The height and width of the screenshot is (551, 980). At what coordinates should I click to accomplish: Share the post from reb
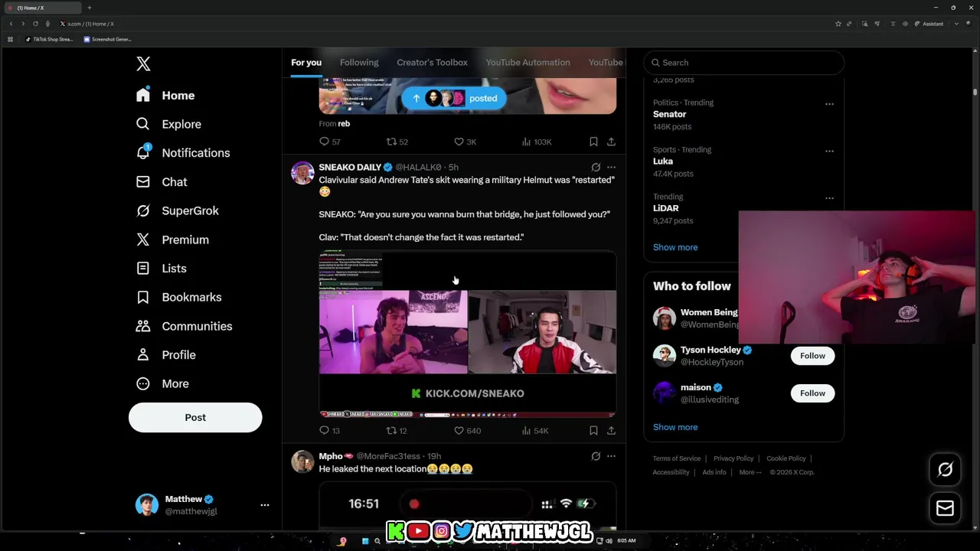611,142
